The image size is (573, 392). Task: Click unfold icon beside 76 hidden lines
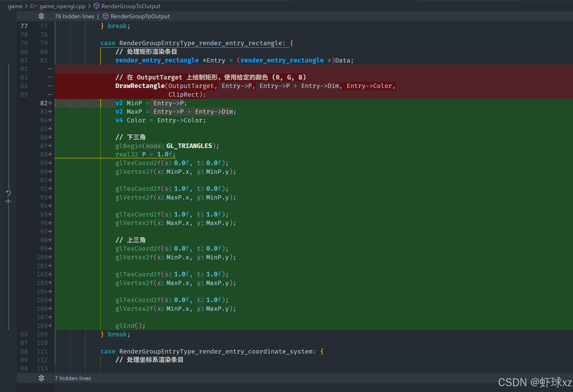click(x=41, y=16)
